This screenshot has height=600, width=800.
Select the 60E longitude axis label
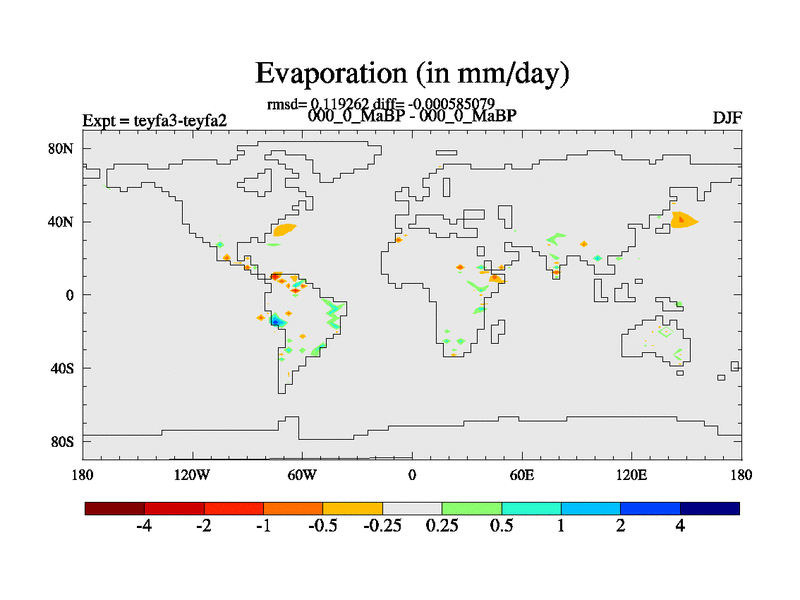coord(521,474)
